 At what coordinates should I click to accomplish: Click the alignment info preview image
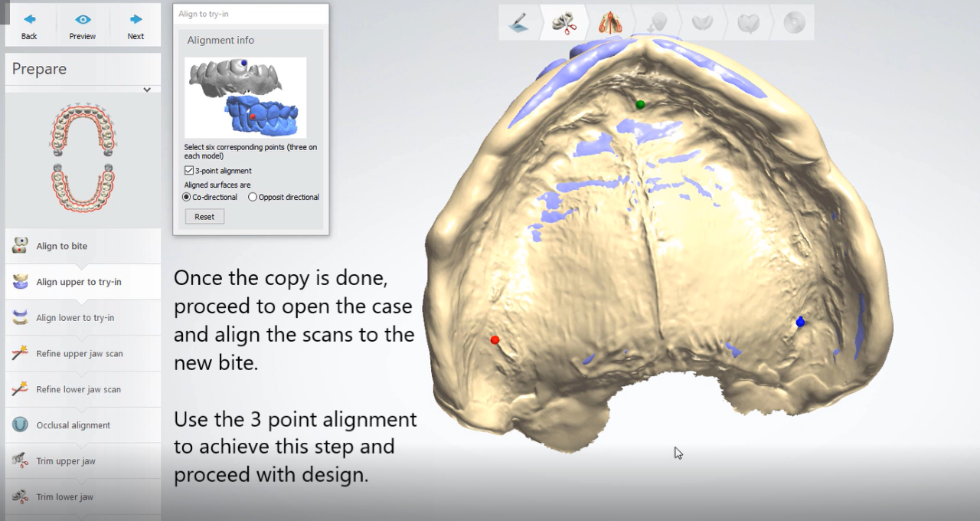(245, 97)
